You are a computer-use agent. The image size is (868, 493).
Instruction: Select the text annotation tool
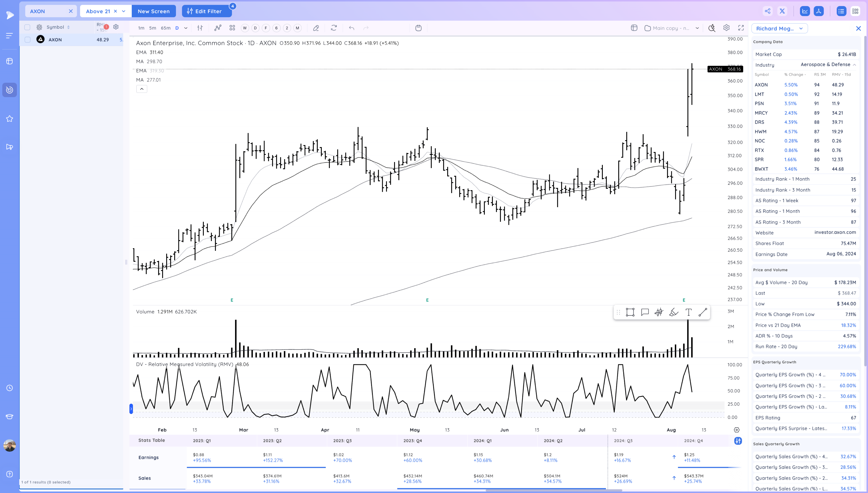tap(688, 312)
